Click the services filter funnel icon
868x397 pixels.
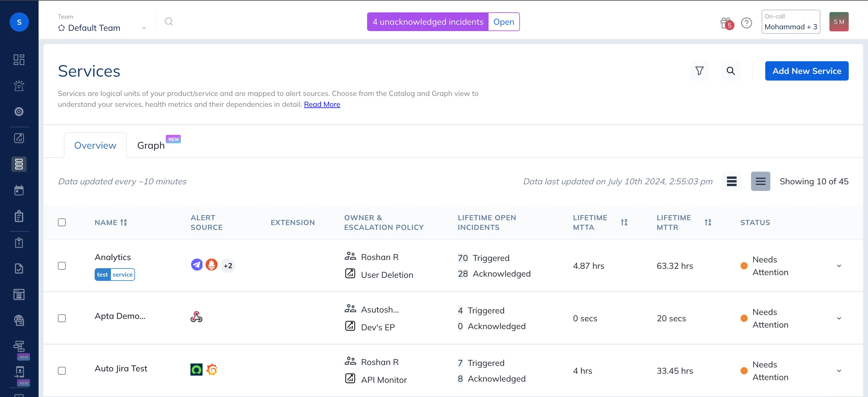coord(699,71)
